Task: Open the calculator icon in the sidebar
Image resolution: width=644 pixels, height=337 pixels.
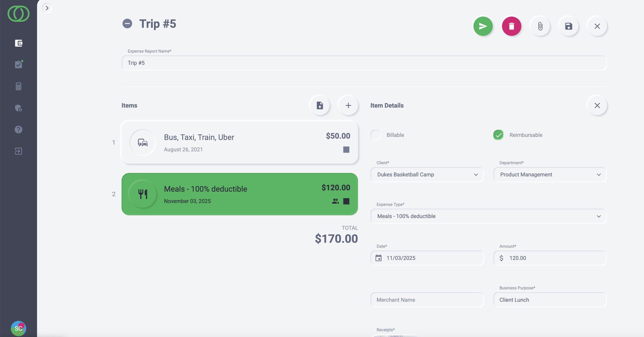Action: pos(19,86)
